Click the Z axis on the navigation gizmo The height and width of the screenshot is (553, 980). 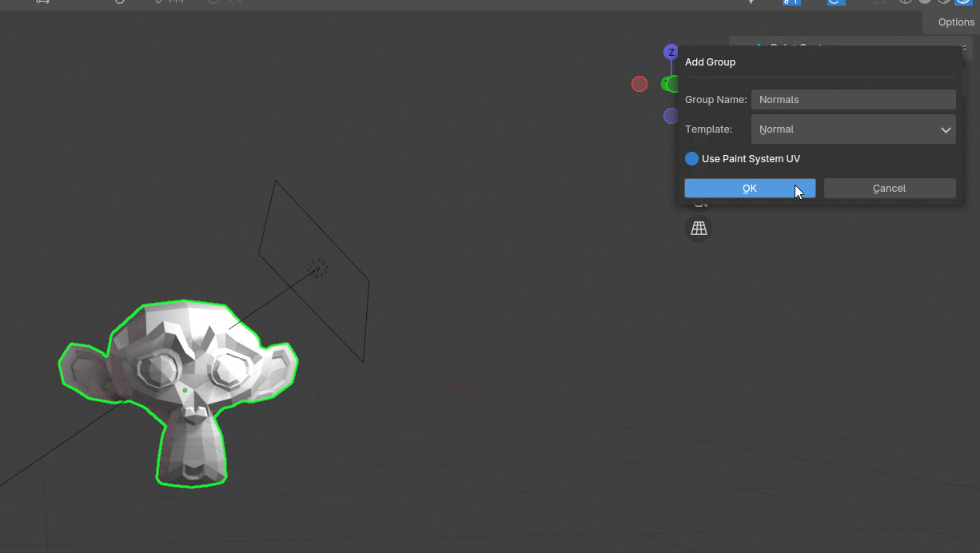[671, 52]
